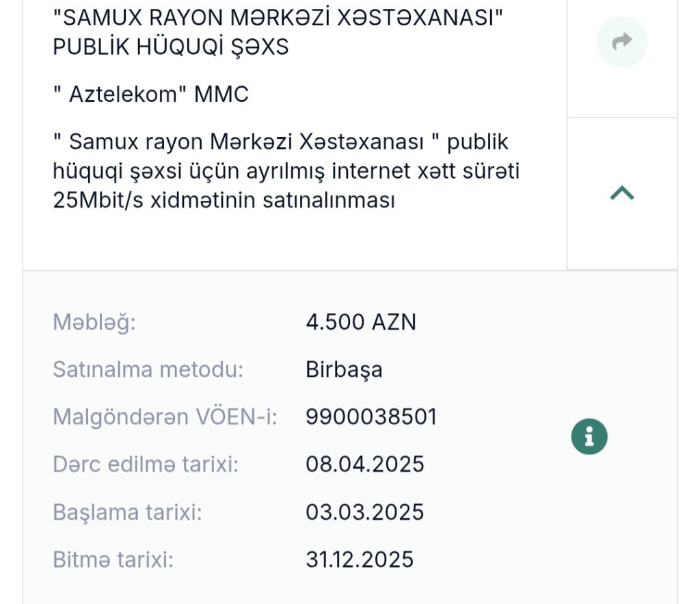Open the green info icon
Image resolution: width=700 pixels, height=604 pixels.
pos(589,436)
